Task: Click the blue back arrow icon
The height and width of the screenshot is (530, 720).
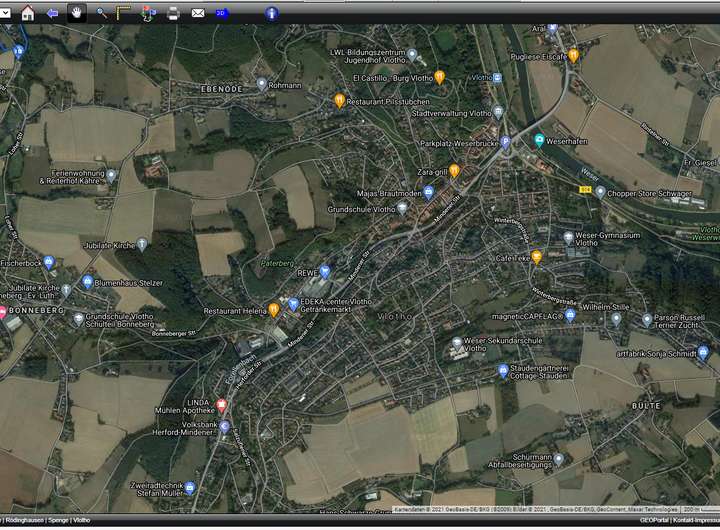Action: click(x=52, y=13)
